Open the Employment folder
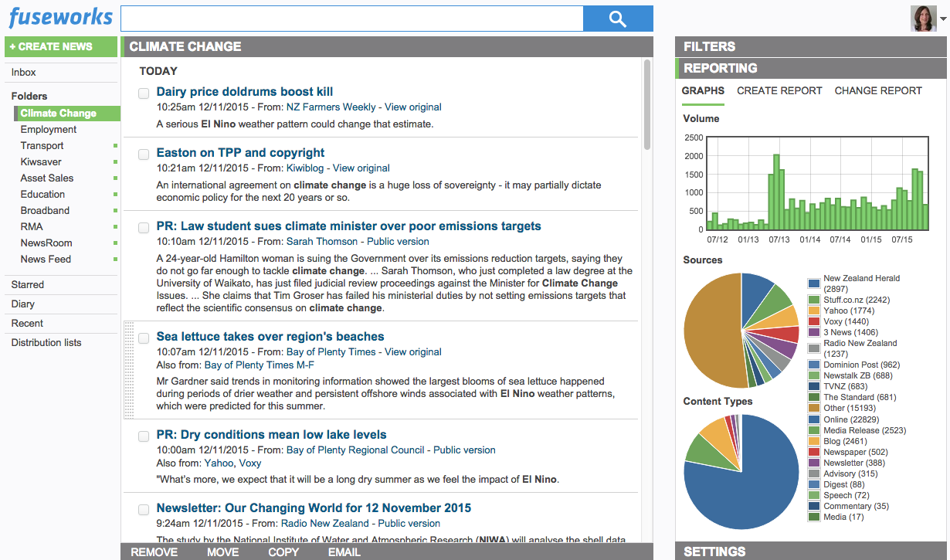The image size is (950, 560). 49,130
